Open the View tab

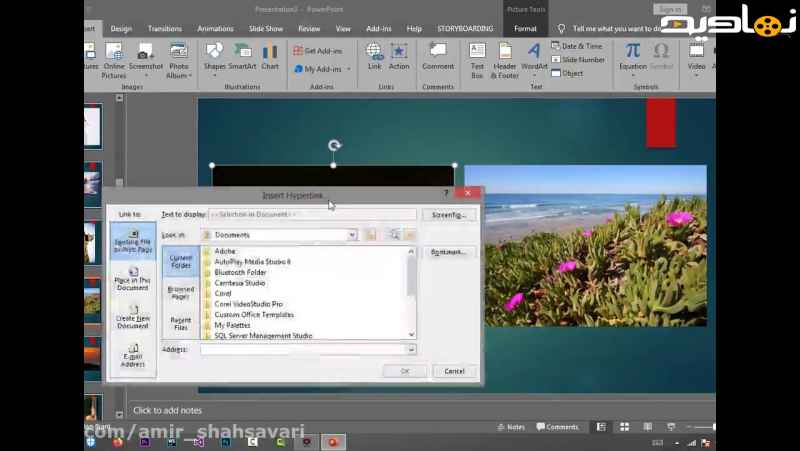click(x=343, y=29)
